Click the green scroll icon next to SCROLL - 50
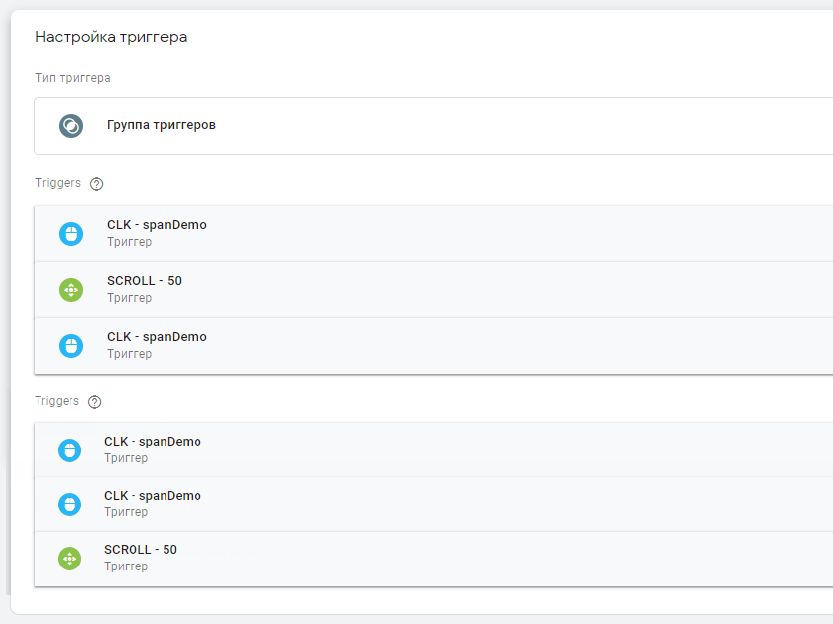Screen dimensions: 833x624 (70, 289)
